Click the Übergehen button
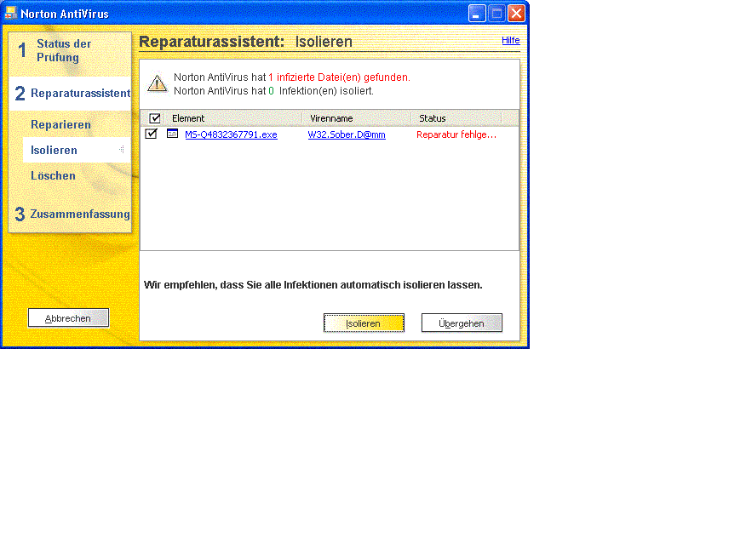 click(x=462, y=323)
